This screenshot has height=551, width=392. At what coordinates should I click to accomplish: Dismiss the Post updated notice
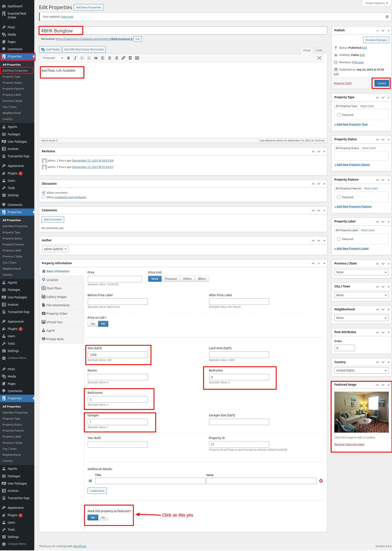pos(387,17)
